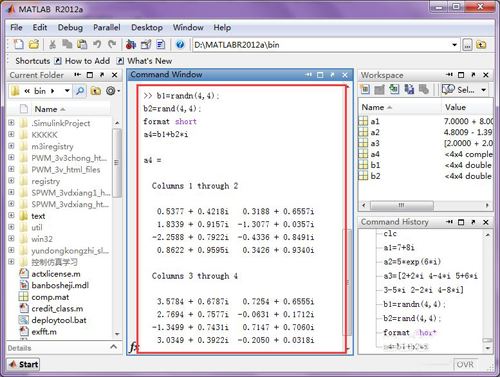Open the File menu
Viewport: 500px width, 377px height.
click(16, 27)
